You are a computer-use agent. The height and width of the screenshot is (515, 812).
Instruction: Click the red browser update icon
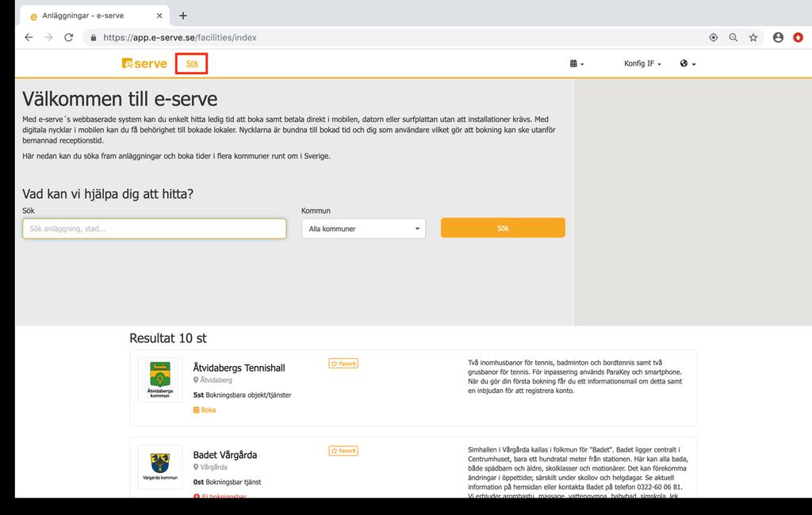point(798,37)
